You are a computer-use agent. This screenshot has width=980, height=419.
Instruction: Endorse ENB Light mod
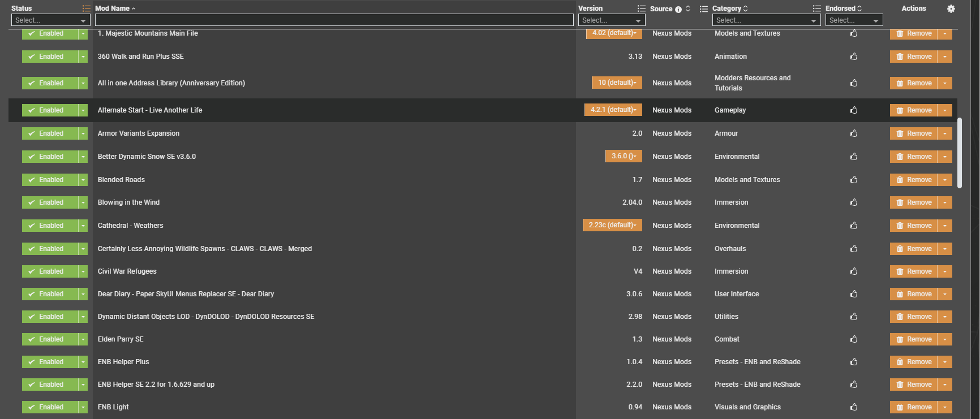853,407
